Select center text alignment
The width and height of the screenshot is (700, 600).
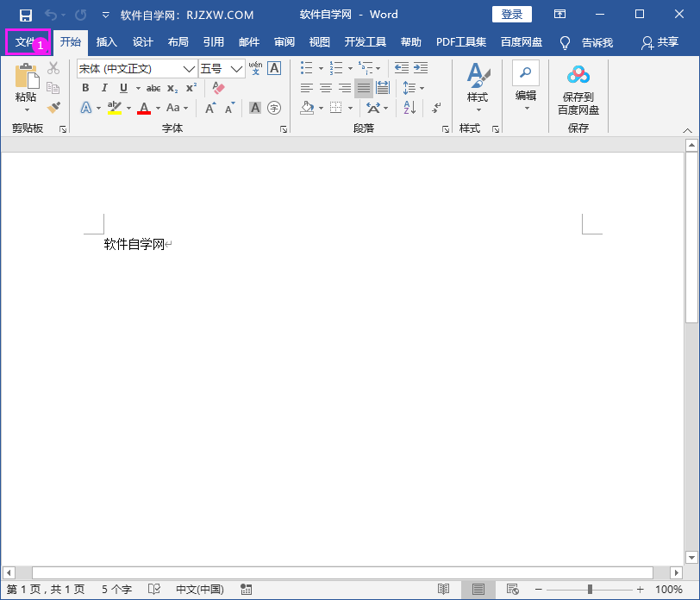[325, 88]
